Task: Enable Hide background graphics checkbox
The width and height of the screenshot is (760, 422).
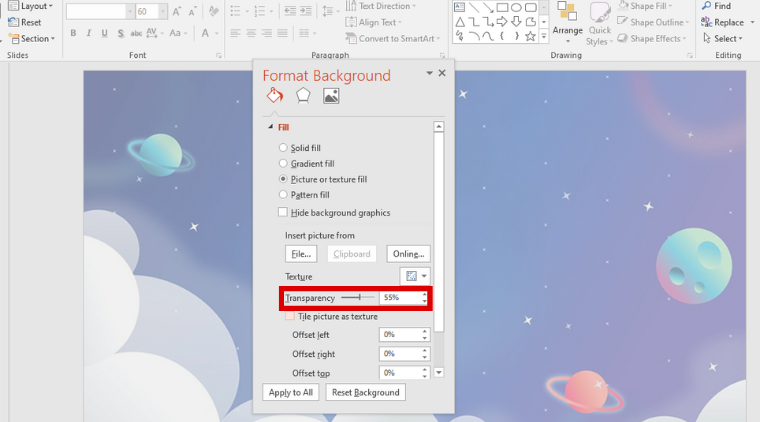Action: [x=283, y=212]
